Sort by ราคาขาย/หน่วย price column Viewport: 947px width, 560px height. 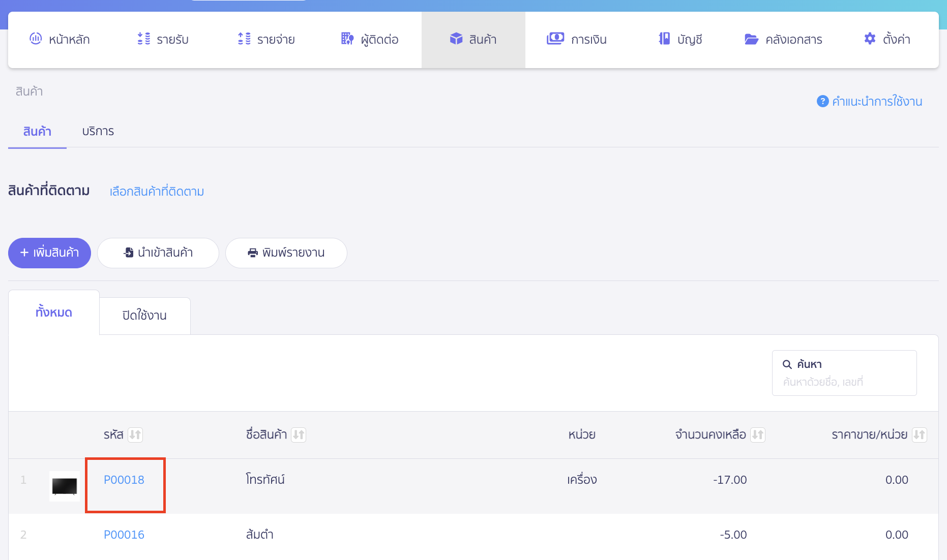pos(919,435)
